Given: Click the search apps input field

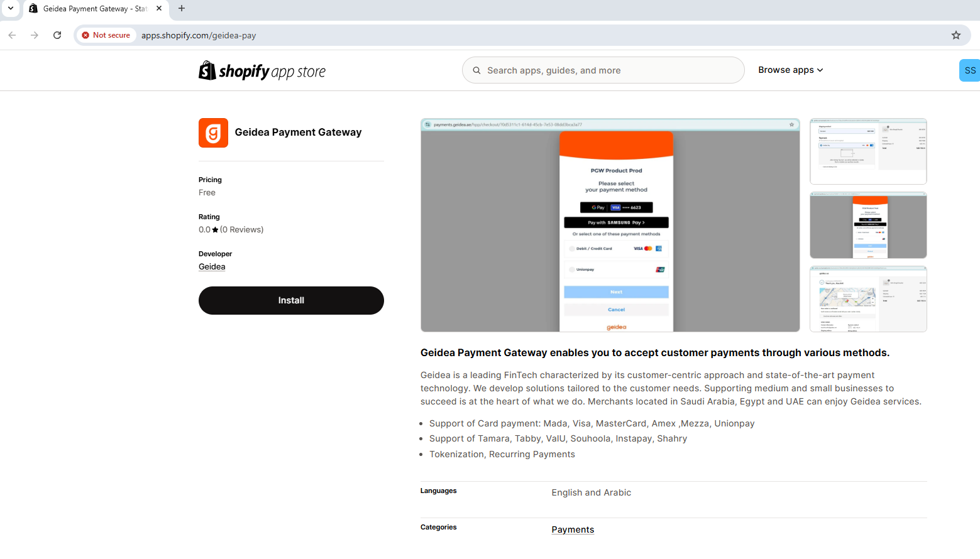Looking at the screenshot, I should 603,70.
